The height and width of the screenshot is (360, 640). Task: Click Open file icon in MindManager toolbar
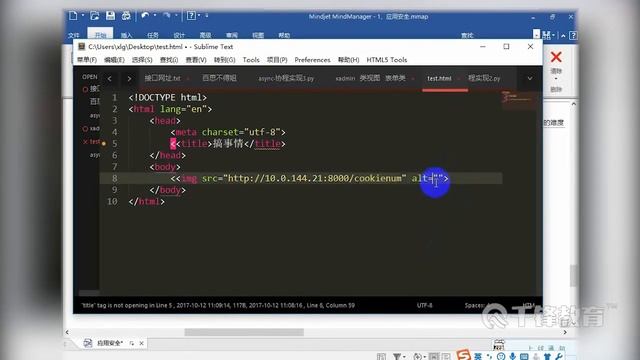click(95, 16)
